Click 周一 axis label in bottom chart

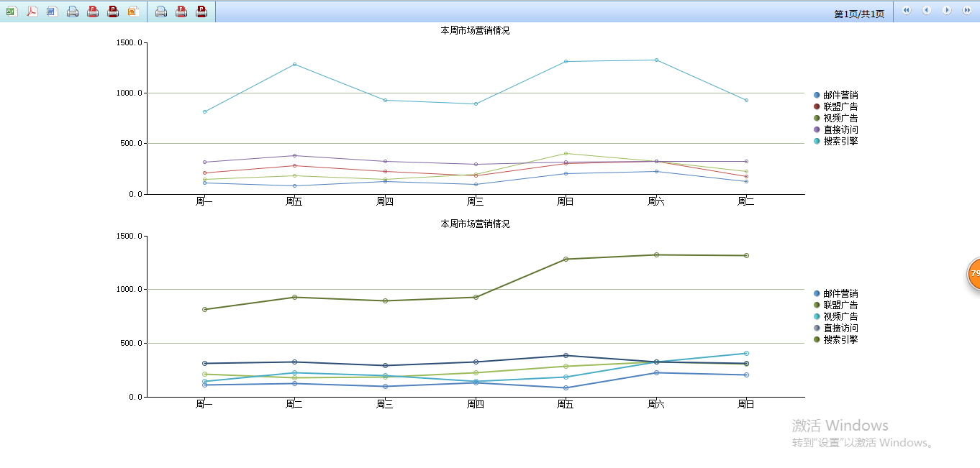point(204,404)
